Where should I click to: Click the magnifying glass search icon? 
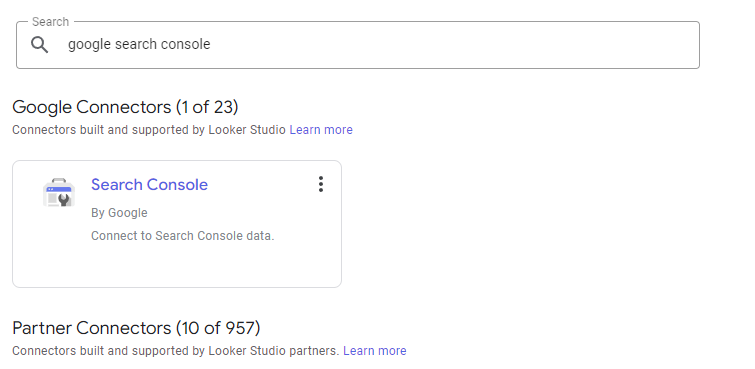(39, 45)
